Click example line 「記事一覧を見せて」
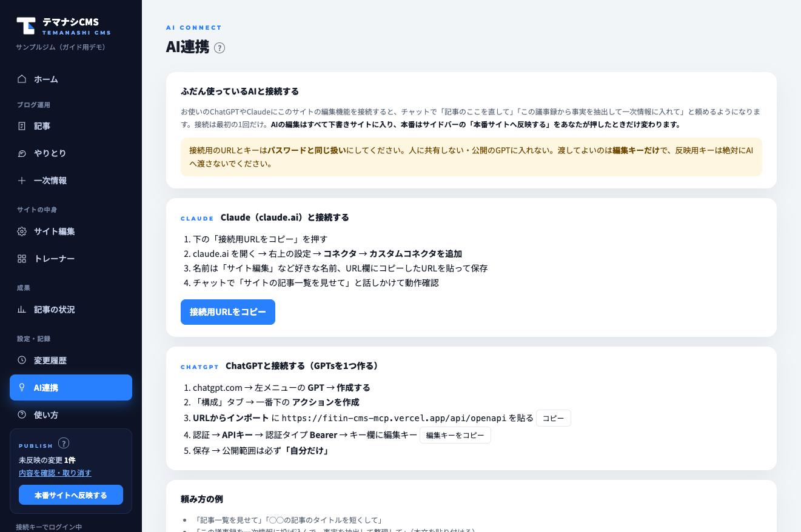This screenshot has width=801, height=532. point(288,520)
